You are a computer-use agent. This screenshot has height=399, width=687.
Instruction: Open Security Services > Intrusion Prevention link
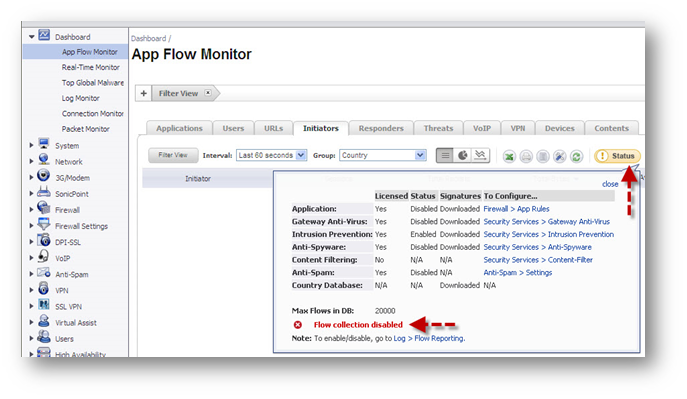coord(549,234)
